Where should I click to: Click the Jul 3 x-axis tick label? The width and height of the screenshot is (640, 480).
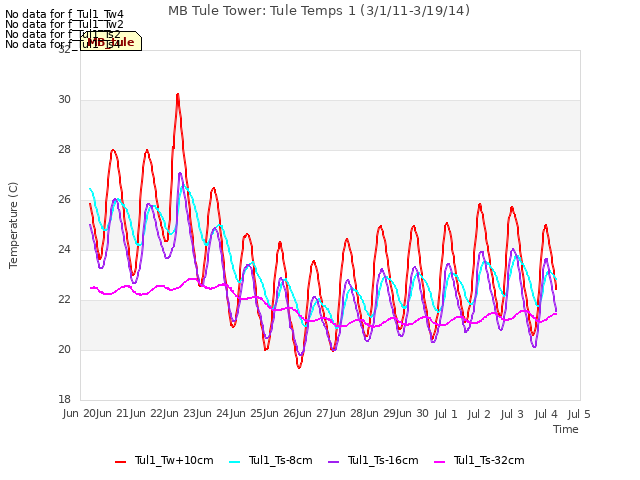[512, 414]
